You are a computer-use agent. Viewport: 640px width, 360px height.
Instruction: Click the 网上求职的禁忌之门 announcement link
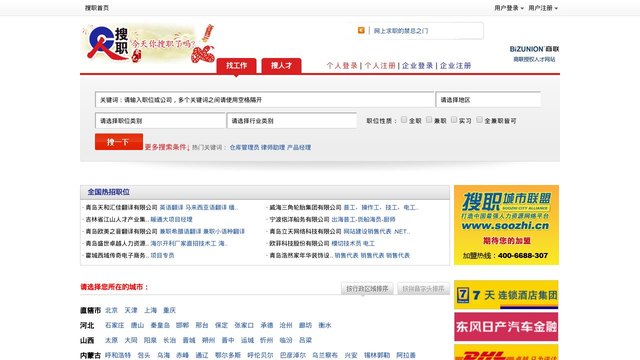click(401, 31)
